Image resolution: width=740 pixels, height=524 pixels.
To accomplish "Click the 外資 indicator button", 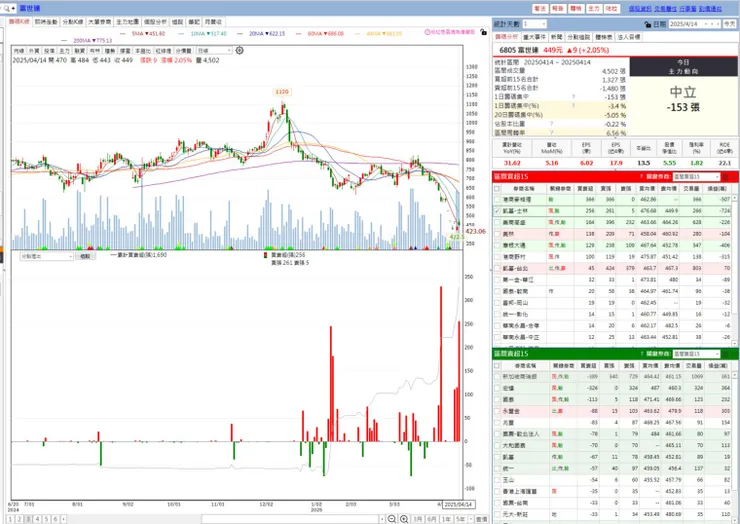I will (x=34, y=51).
